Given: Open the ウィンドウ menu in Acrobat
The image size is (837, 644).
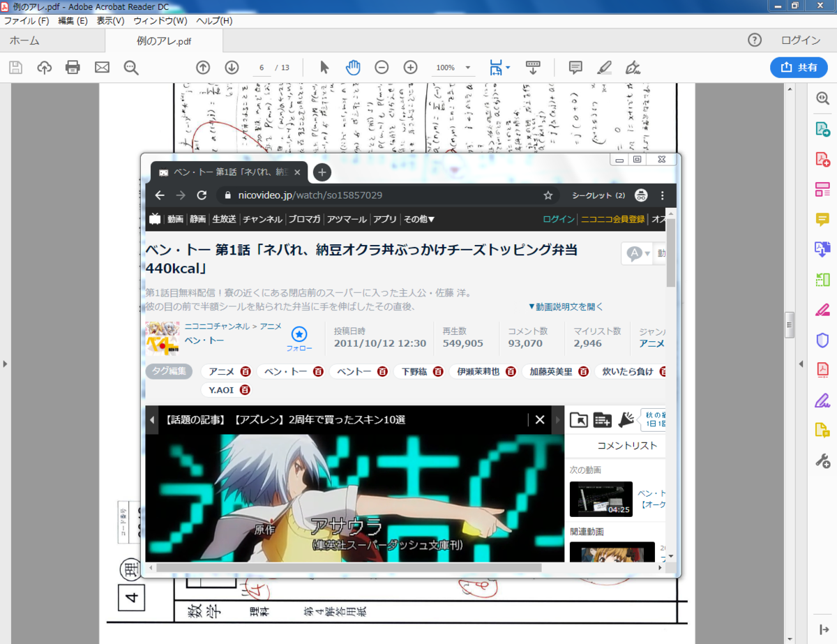Looking at the screenshot, I should tap(160, 21).
